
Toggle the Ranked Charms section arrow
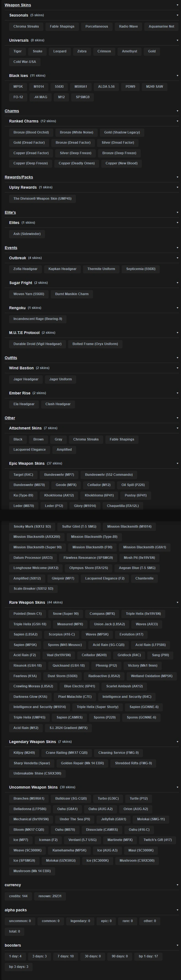click(x=177, y=121)
